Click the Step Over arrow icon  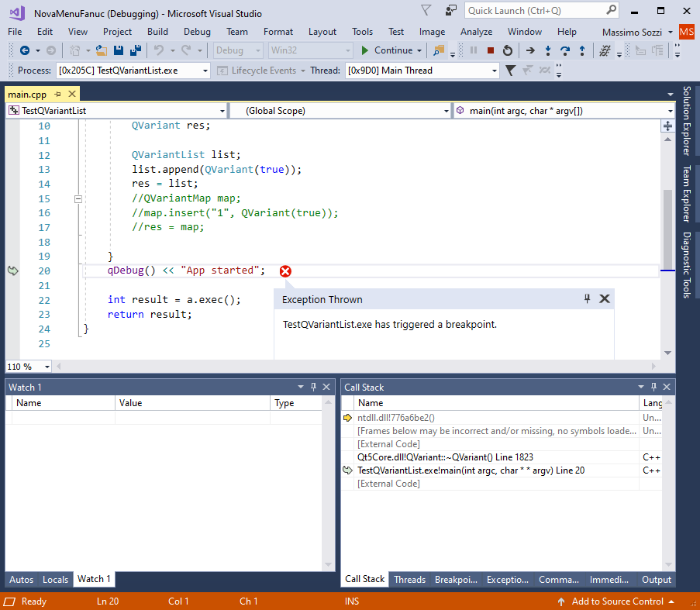(x=565, y=50)
